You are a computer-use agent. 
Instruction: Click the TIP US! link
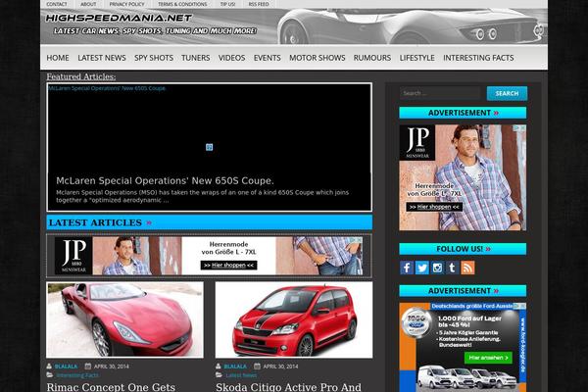click(x=227, y=4)
